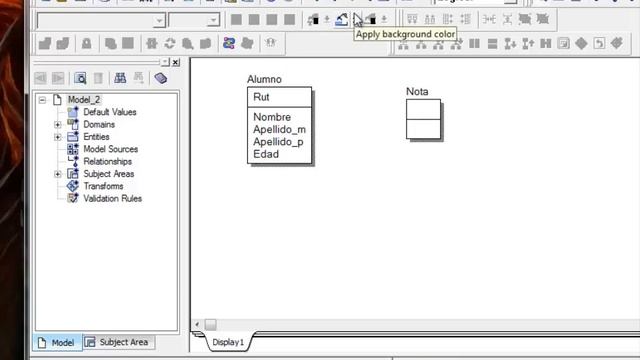
Task: Click the Transforms node icon in the tree
Action: point(73,186)
